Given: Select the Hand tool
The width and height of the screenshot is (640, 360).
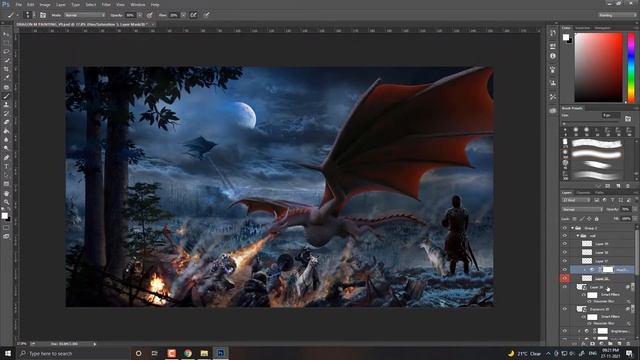Looking at the screenshot, I should tap(6, 193).
